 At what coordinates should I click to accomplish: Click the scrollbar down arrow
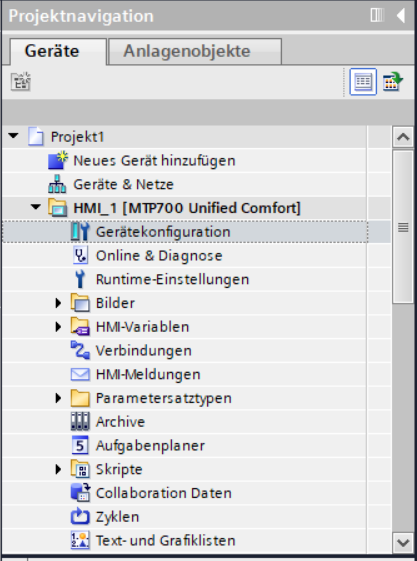(x=403, y=542)
